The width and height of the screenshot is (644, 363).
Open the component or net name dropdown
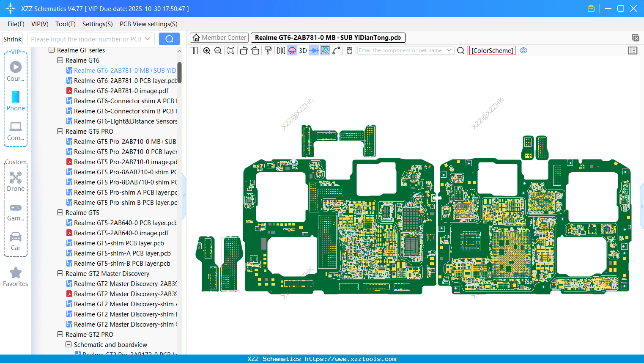[449, 50]
